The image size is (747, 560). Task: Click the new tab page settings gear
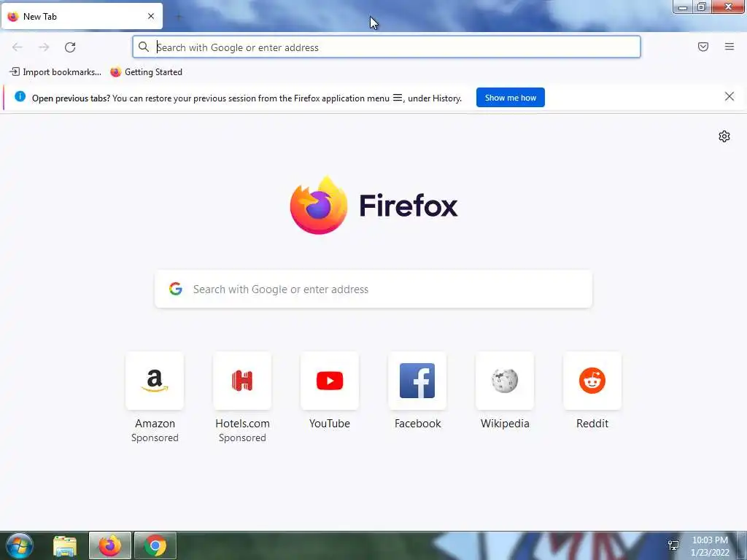pos(724,136)
